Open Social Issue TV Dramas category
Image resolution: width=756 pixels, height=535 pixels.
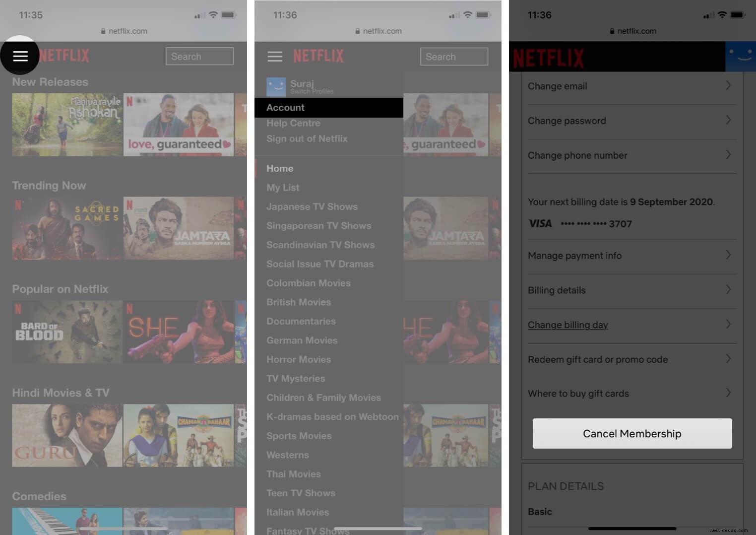pos(320,264)
